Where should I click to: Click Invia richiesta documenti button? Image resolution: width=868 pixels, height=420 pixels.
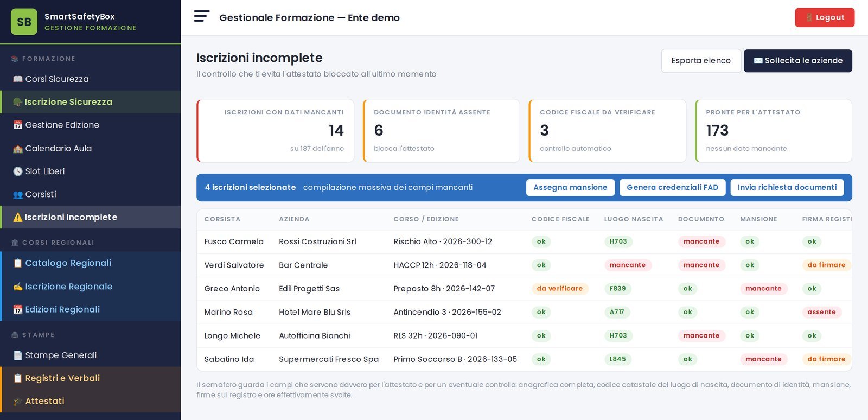(787, 187)
